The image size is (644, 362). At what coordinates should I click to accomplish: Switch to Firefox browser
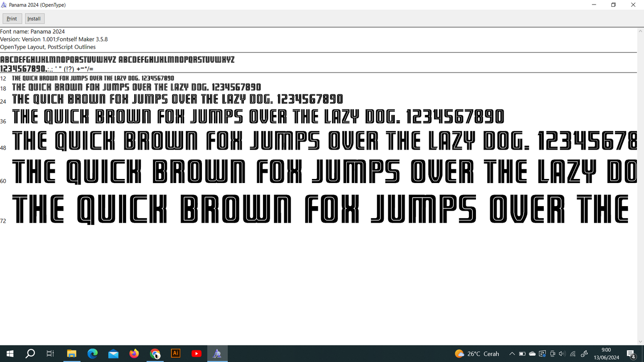pos(134,354)
